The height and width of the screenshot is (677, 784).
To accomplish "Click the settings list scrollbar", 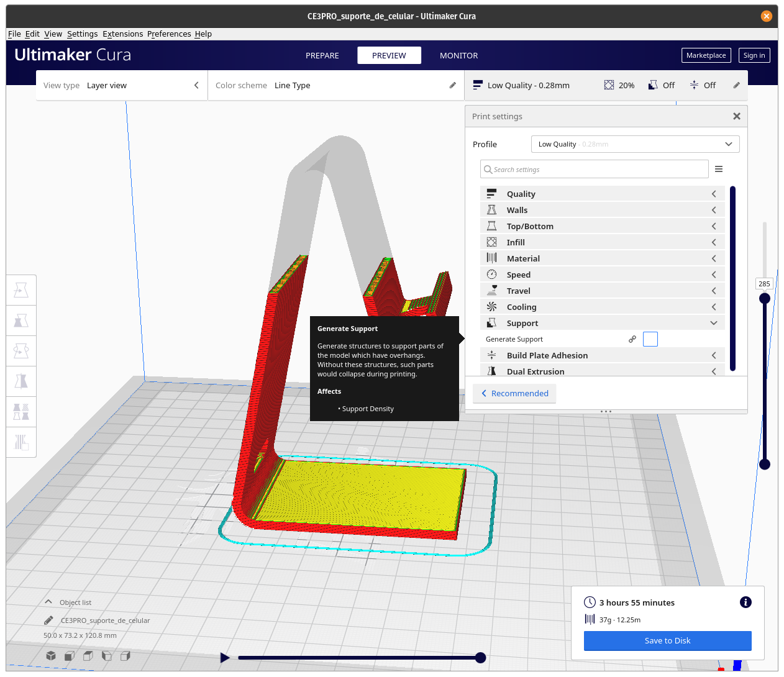I will (x=732, y=278).
